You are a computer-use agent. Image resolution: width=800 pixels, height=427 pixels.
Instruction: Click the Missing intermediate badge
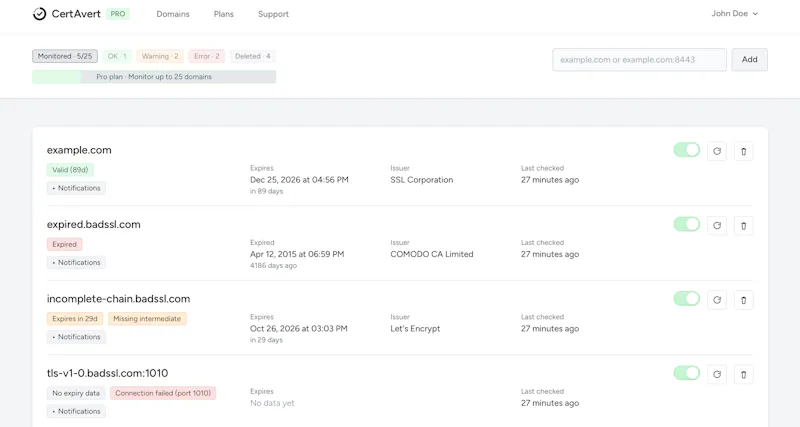click(x=147, y=319)
